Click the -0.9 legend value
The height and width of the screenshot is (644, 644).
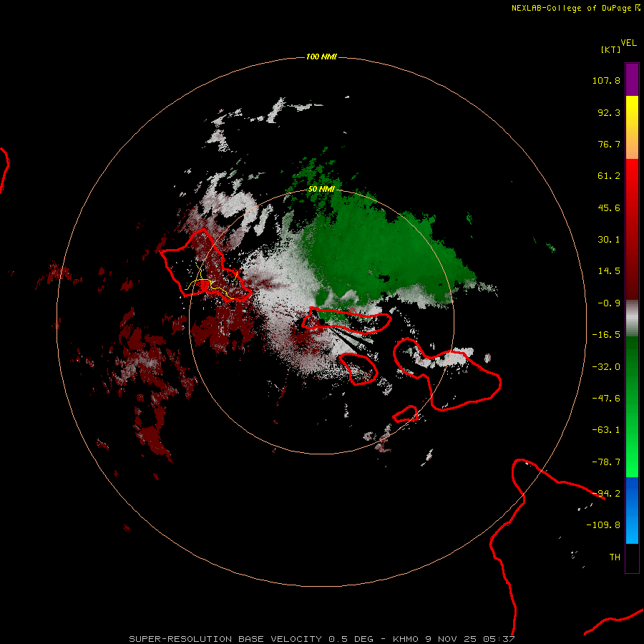[609, 303]
